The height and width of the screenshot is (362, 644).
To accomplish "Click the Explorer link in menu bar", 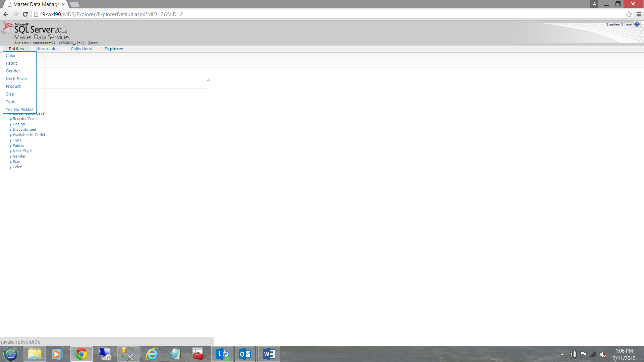I will coord(113,49).
